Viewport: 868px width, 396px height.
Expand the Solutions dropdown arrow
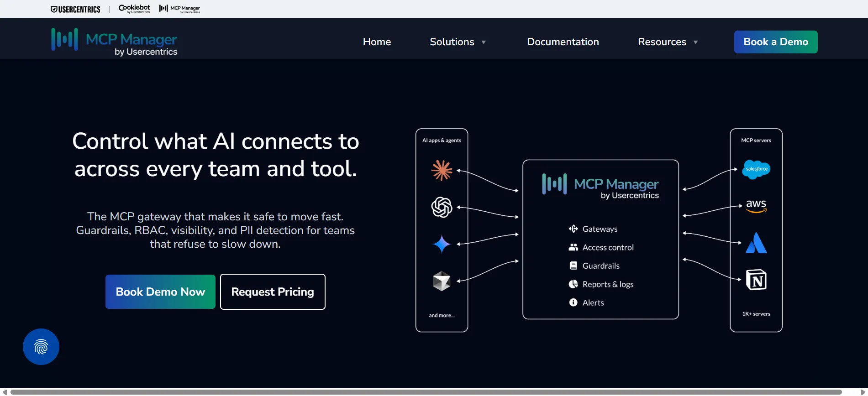484,42
